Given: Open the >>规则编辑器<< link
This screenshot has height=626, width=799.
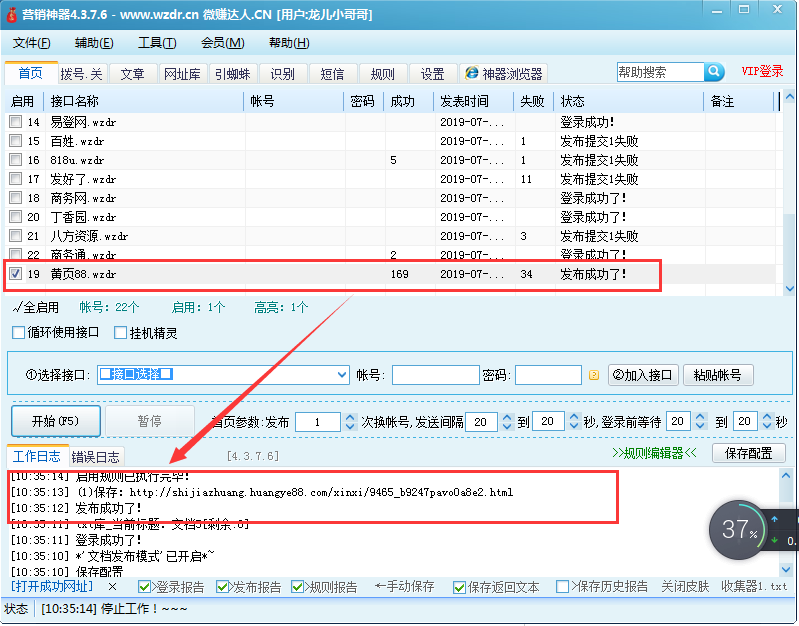Looking at the screenshot, I should click(x=654, y=453).
